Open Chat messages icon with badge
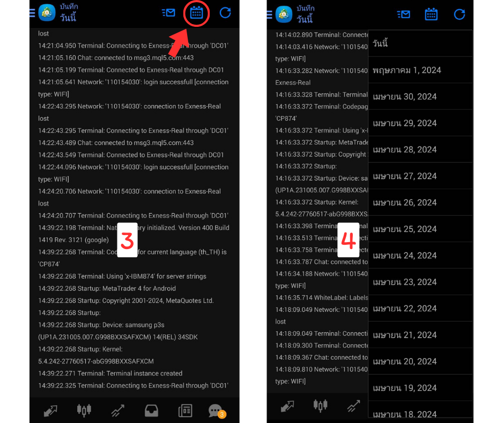 point(217,411)
